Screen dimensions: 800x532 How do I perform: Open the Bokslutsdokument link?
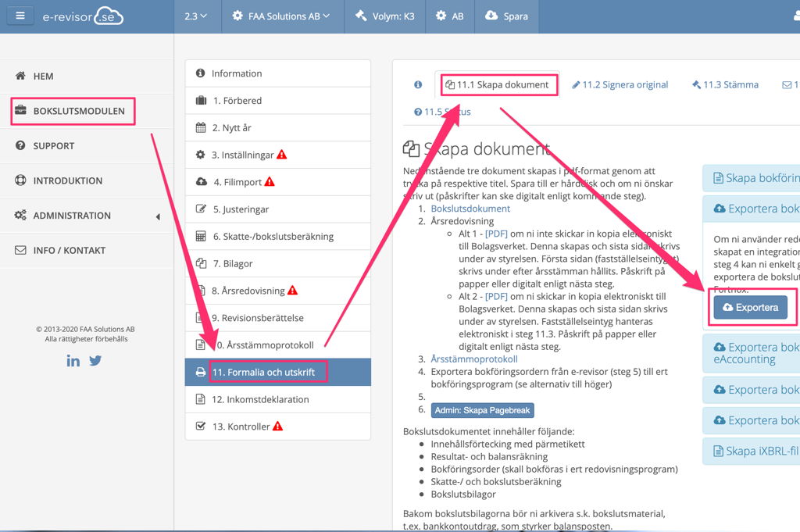pos(470,209)
